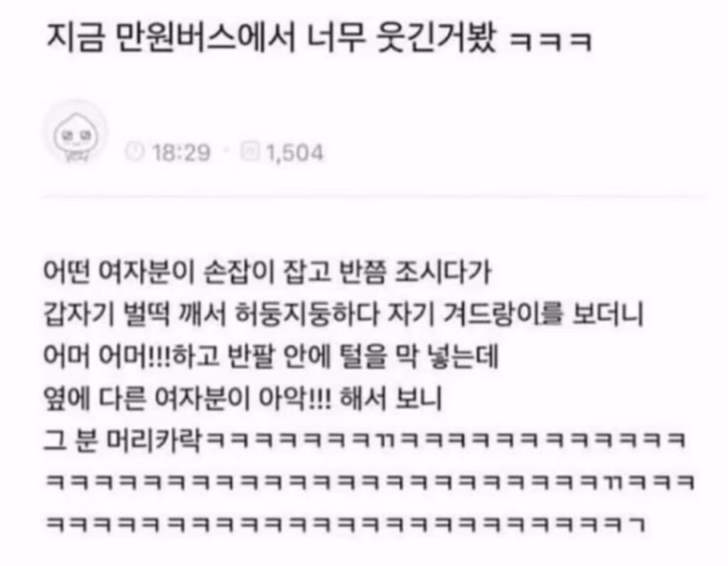The height and width of the screenshot is (566, 728).
Task: Click the words 그 분 머리카락
Action: [122, 440]
